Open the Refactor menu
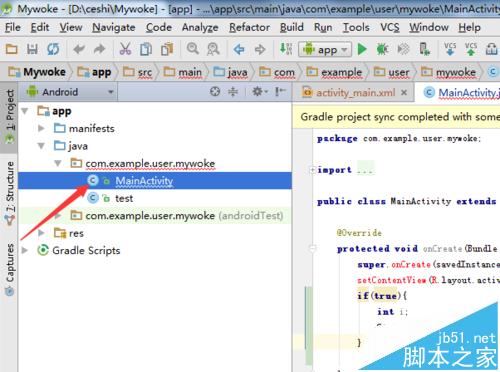Screen dimensions: 500x372 pos(249,27)
